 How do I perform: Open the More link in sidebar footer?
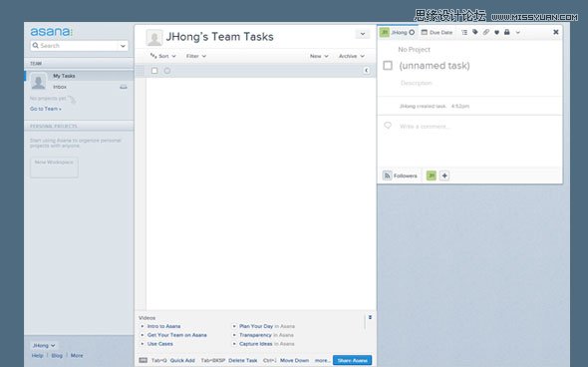pyautogui.click(x=77, y=355)
